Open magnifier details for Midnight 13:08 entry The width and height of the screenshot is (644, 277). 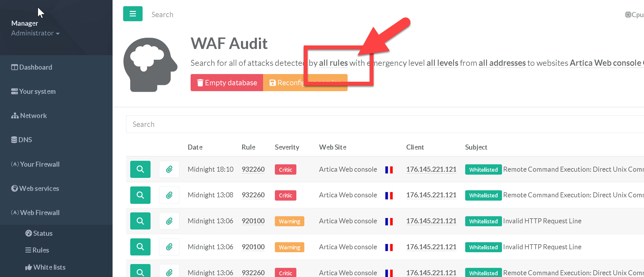[x=140, y=195]
